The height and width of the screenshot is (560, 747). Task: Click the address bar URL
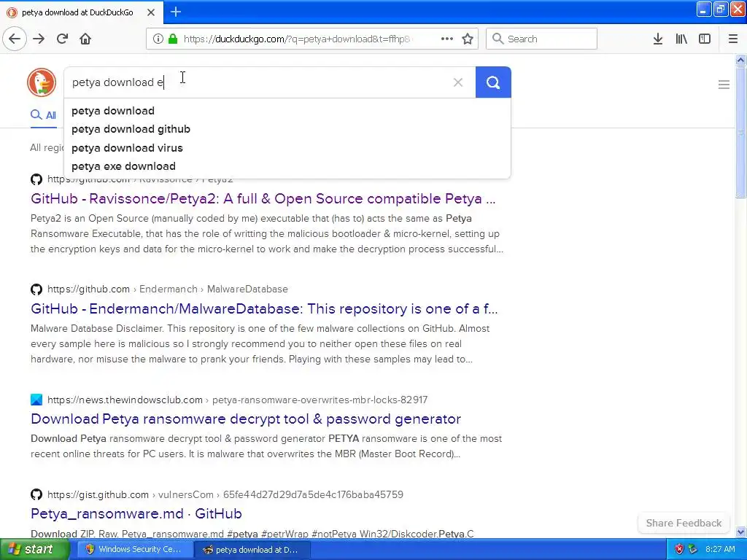(x=298, y=39)
